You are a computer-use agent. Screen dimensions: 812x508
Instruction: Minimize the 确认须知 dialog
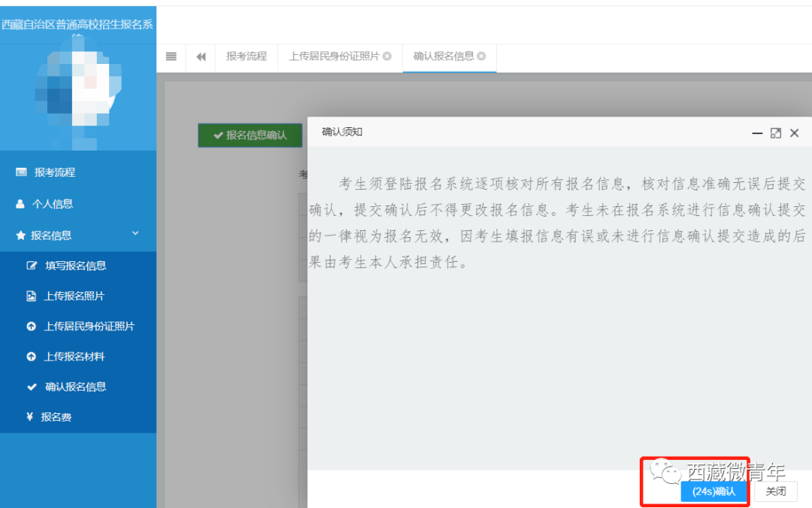point(757,133)
